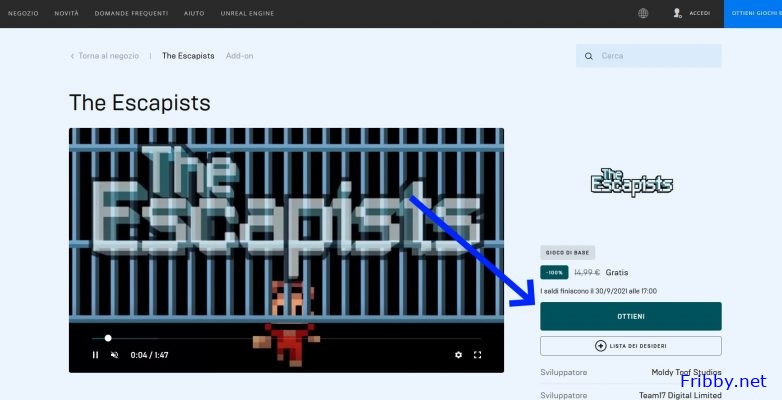Enter fullscreen mode for the video

(477, 355)
